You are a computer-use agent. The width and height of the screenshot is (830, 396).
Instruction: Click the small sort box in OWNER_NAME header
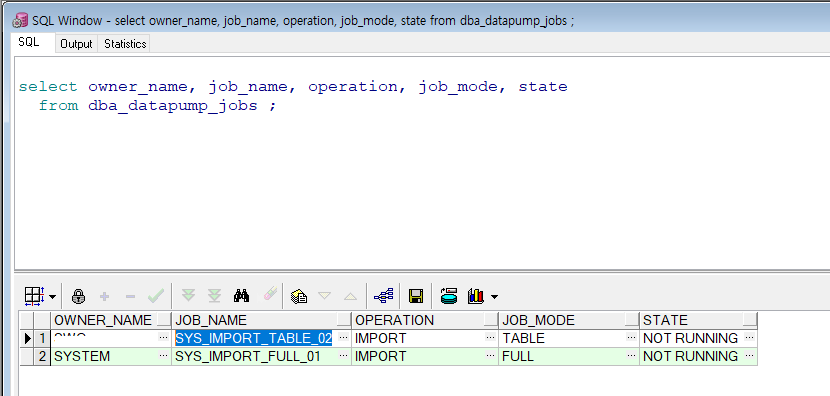tap(164, 320)
